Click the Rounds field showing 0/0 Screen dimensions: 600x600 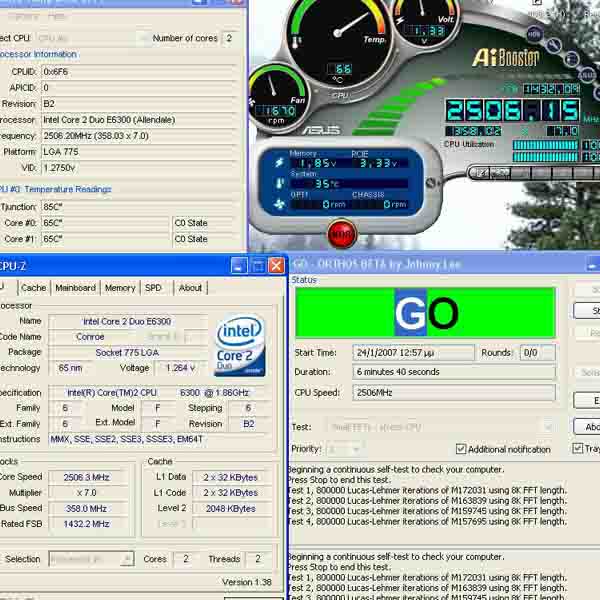click(537, 352)
